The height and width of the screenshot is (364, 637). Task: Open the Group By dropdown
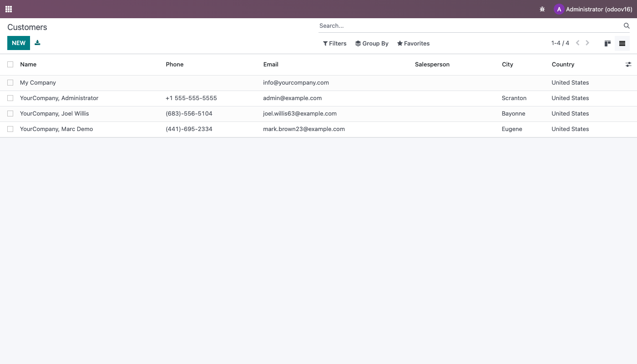pyautogui.click(x=372, y=44)
